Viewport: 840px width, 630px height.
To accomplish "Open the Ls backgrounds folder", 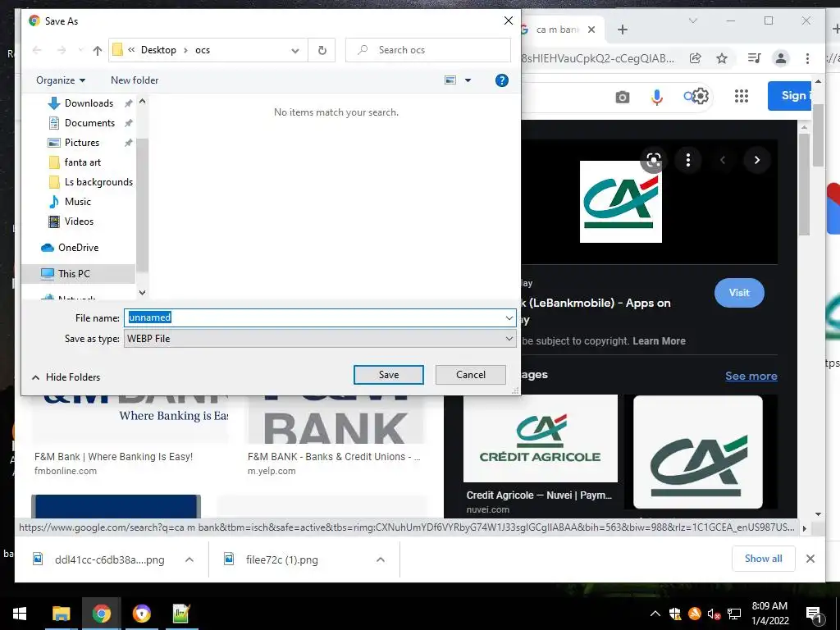I will pos(98,182).
